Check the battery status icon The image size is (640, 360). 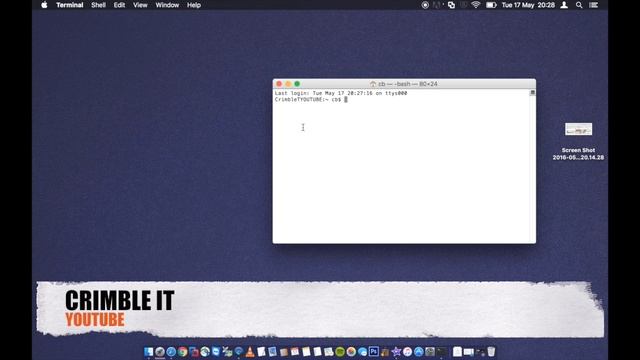coord(491,5)
